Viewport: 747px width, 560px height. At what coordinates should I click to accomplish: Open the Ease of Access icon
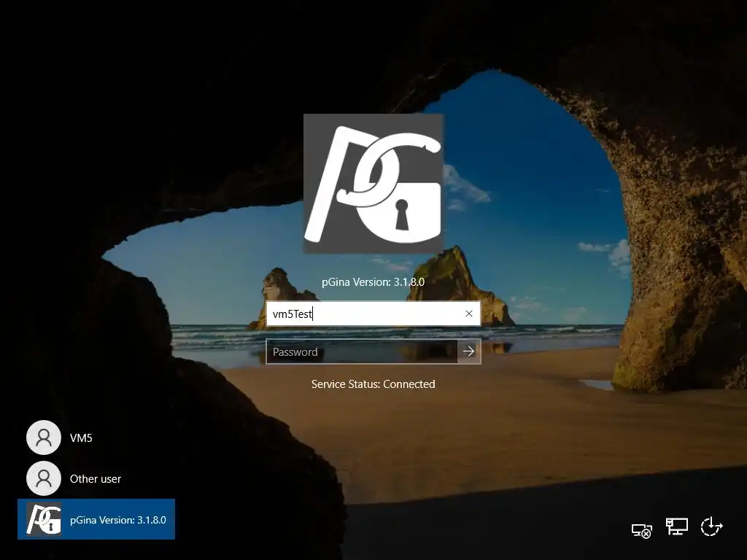(712, 526)
